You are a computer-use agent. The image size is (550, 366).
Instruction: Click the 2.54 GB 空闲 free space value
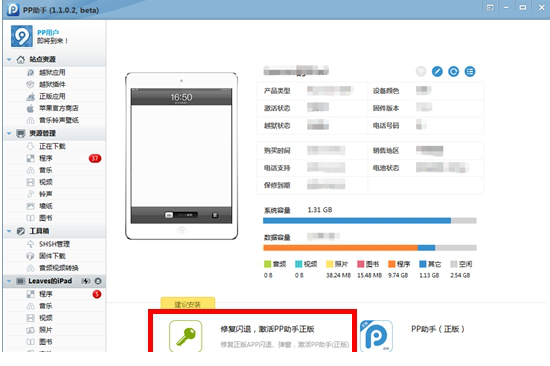point(460,275)
